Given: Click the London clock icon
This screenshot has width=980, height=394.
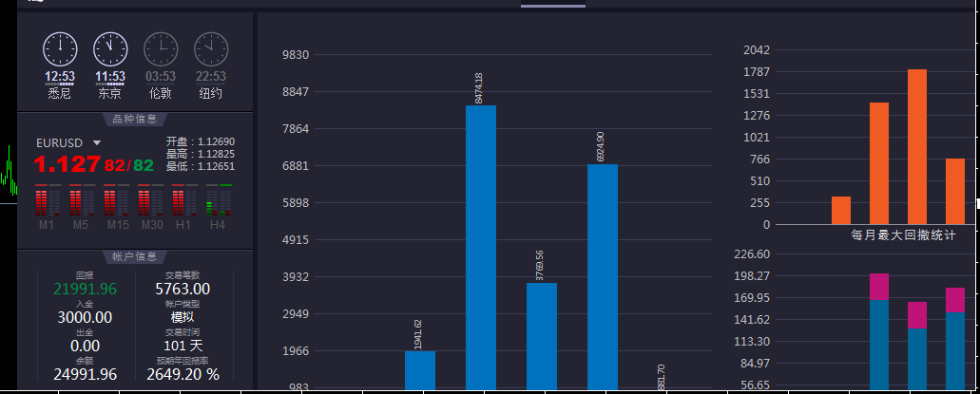Looking at the screenshot, I should pos(161,49).
